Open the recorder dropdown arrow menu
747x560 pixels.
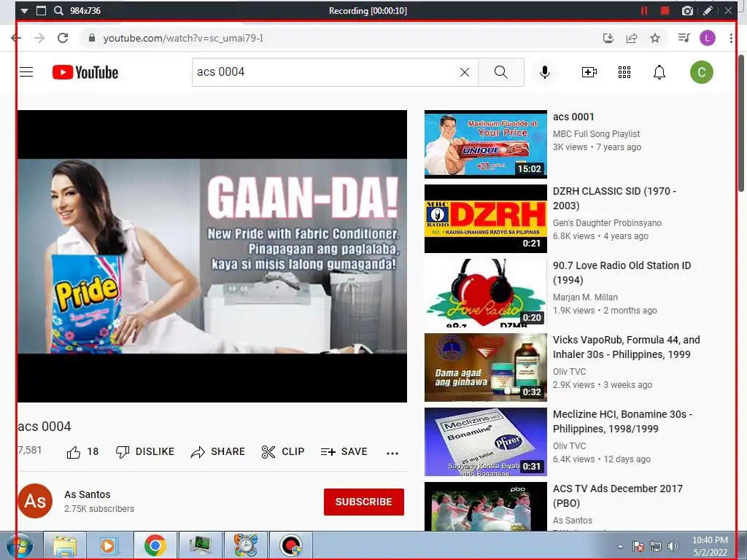[24, 10]
